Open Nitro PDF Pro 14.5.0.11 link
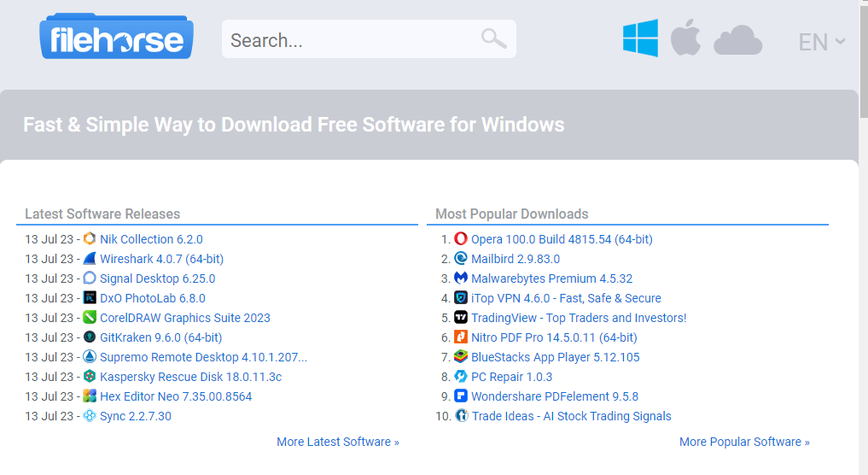Screen dimensions: 868x475 point(554,337)
